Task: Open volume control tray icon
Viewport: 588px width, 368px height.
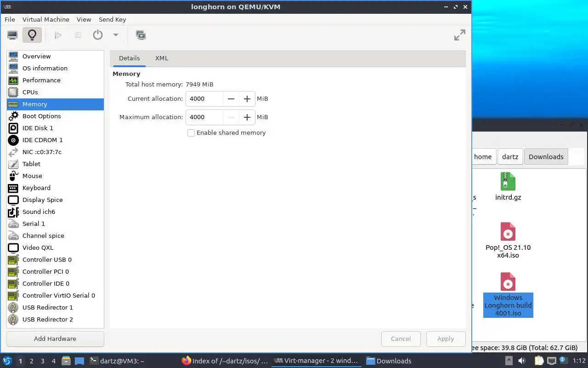Action: click(x=522, y=361)
